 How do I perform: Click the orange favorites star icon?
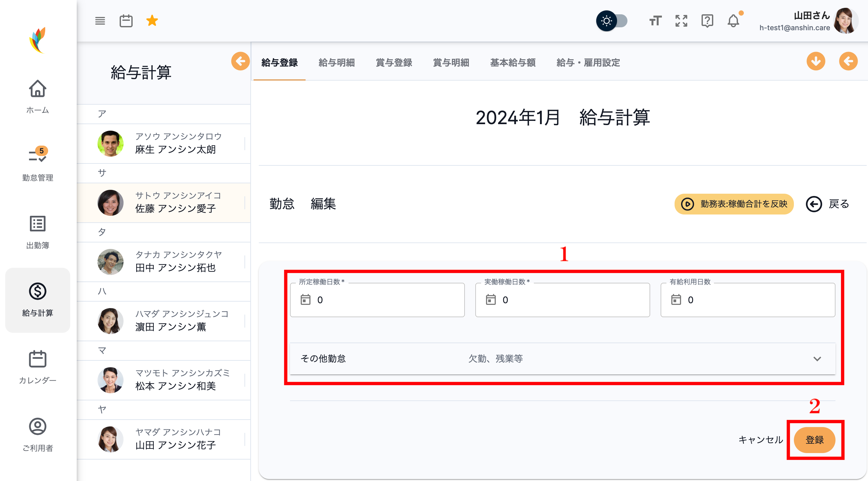(152, 21)
